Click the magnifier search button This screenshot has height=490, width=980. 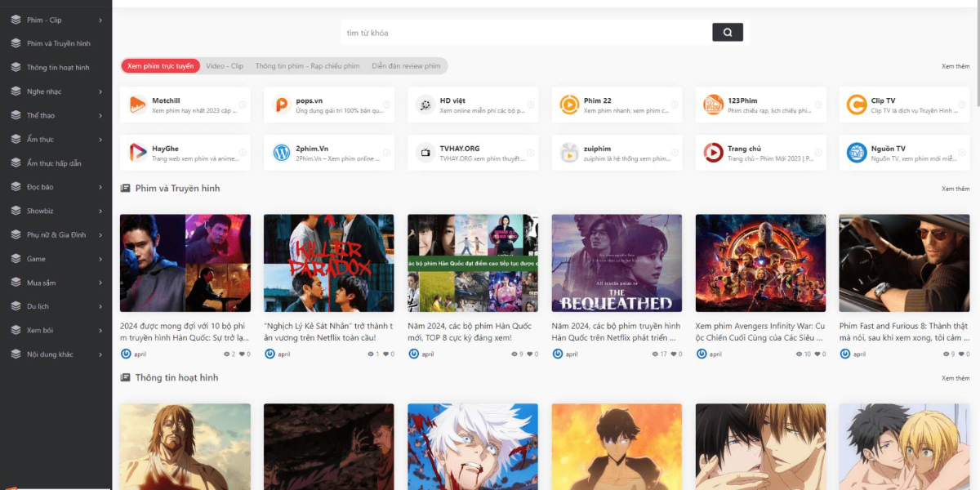727,33
